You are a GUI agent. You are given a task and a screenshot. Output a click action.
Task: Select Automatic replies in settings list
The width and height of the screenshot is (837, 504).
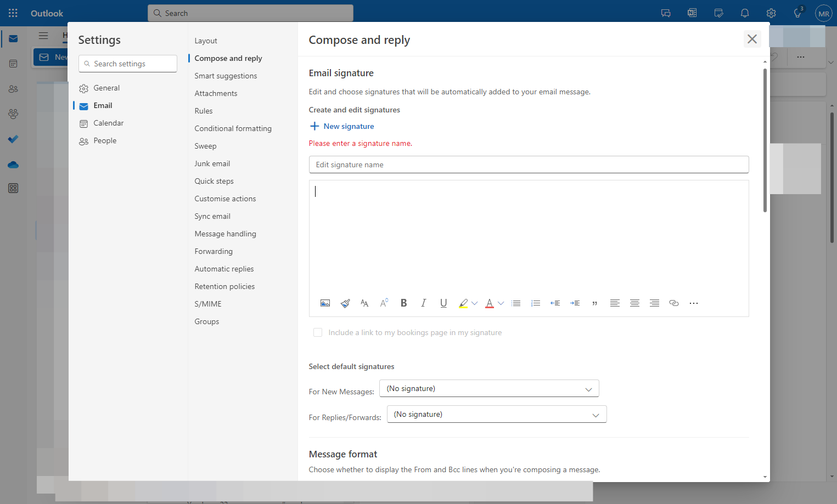[224, 269]
